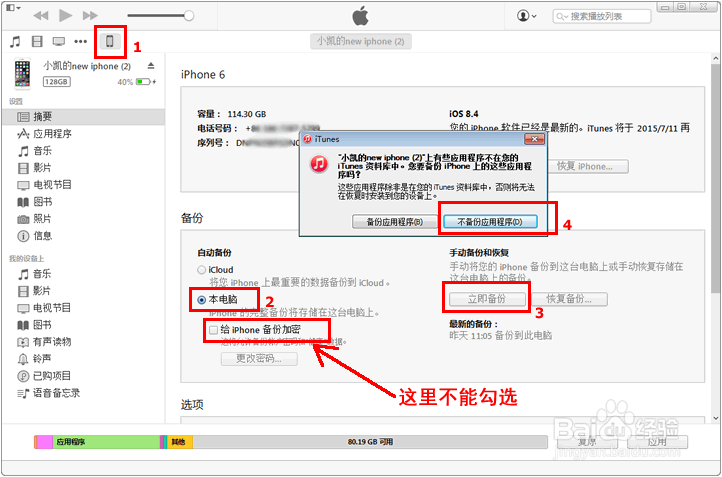The image size is (722, 477).
Task: Select 本电脑 backup option
Action: tap(201, 300)
